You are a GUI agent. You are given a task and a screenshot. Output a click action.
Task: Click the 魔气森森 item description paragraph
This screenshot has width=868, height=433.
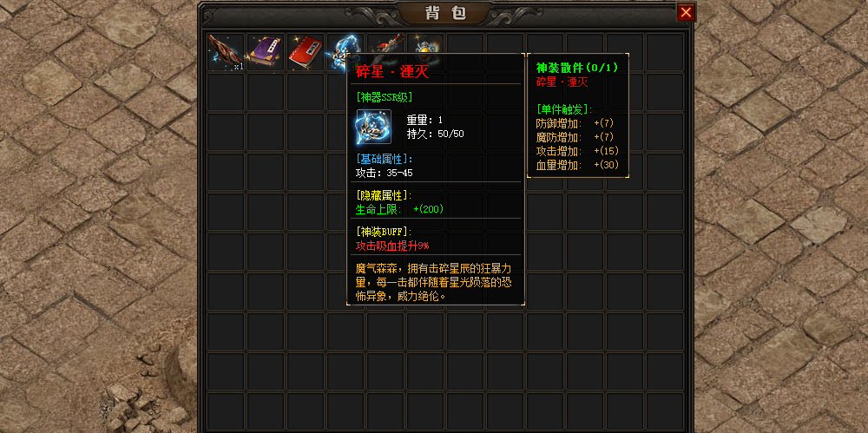[433, 282]
